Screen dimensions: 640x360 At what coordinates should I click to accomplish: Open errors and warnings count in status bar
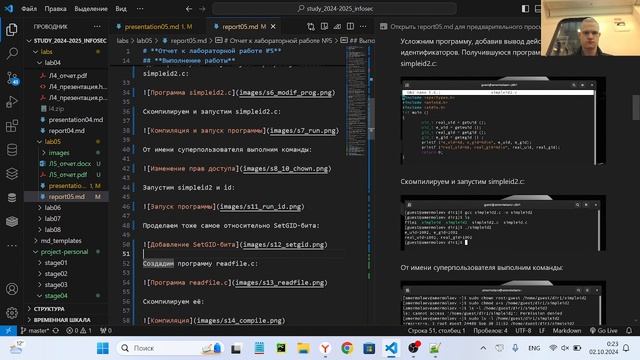tap(79, 331)
